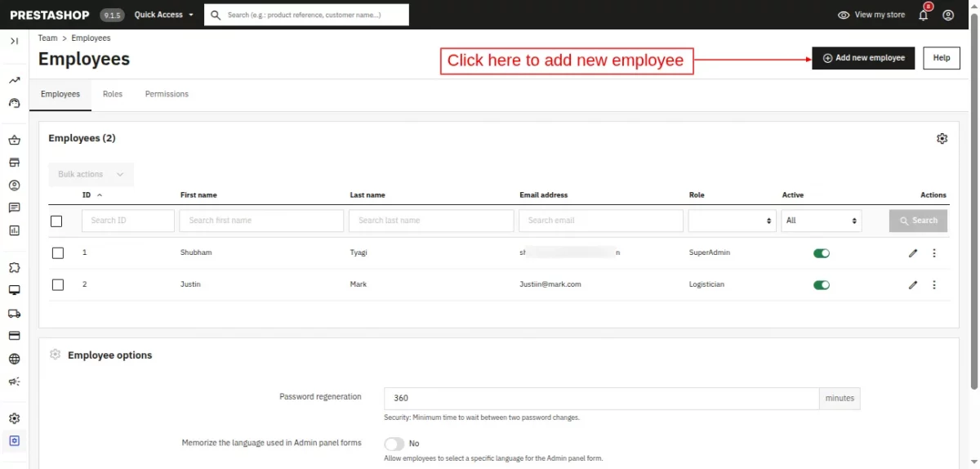Click View my store link
Viewport: 980px width, 469px height.
coord(871,15)
